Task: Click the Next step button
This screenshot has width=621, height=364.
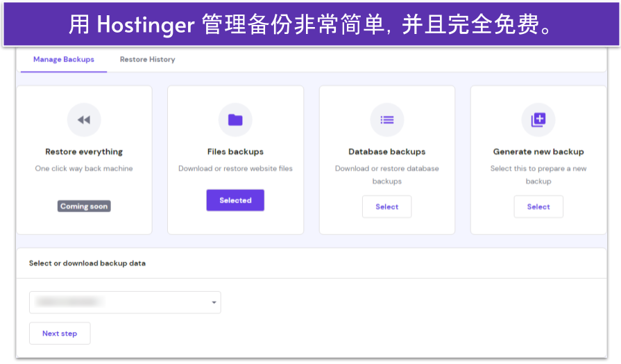Action: pyautogui.click(x=60, y=333)
